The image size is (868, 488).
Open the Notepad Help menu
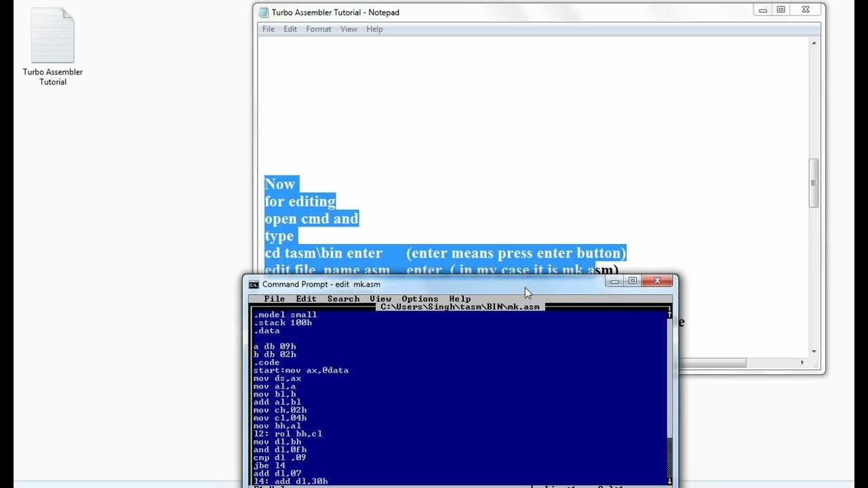(x=374, y=29)
